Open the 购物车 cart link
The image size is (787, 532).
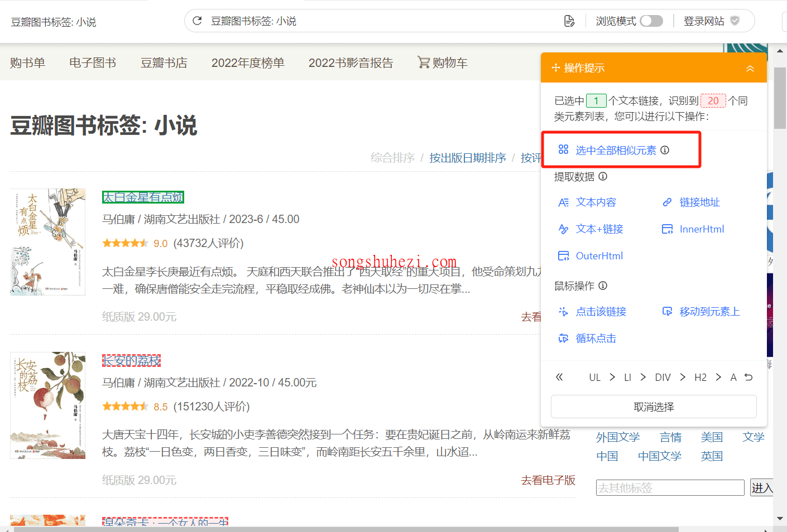click(x=450, y=63)
